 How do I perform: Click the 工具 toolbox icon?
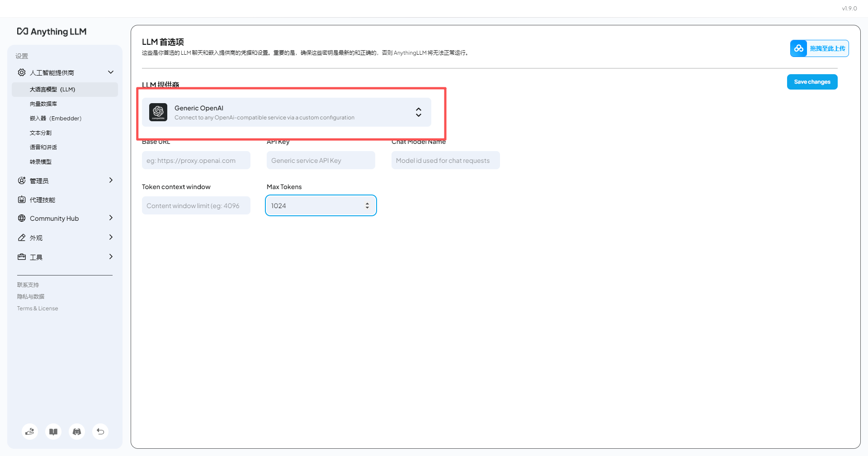click(22, 257)
